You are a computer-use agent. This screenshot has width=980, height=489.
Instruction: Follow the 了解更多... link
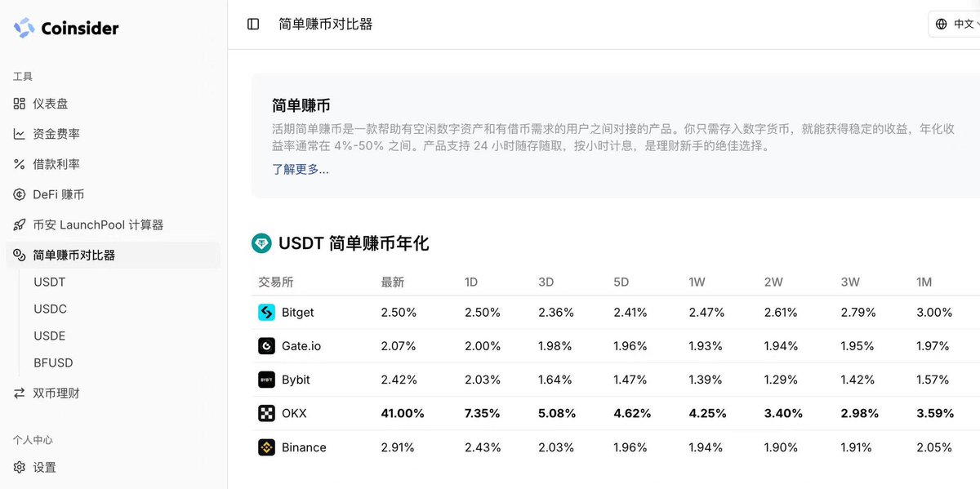[x=301, y=169]
